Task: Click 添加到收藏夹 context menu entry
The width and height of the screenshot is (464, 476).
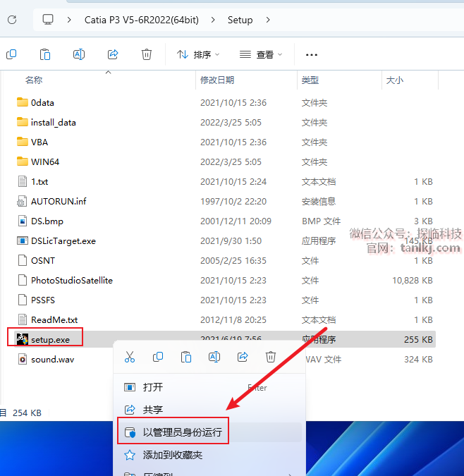Action: (x=173, y=455)
